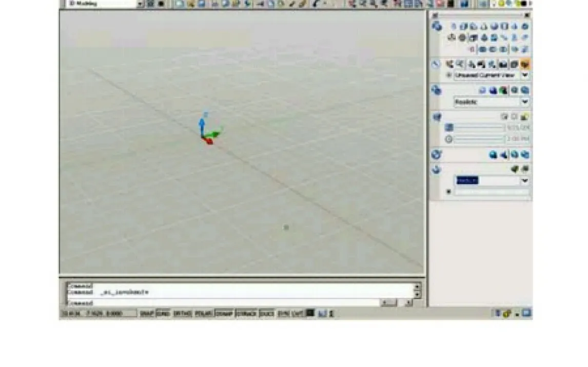Click the UCS axis icon in viewport
The height and width of the screenshot is (367, 588).
coord(207,131)
